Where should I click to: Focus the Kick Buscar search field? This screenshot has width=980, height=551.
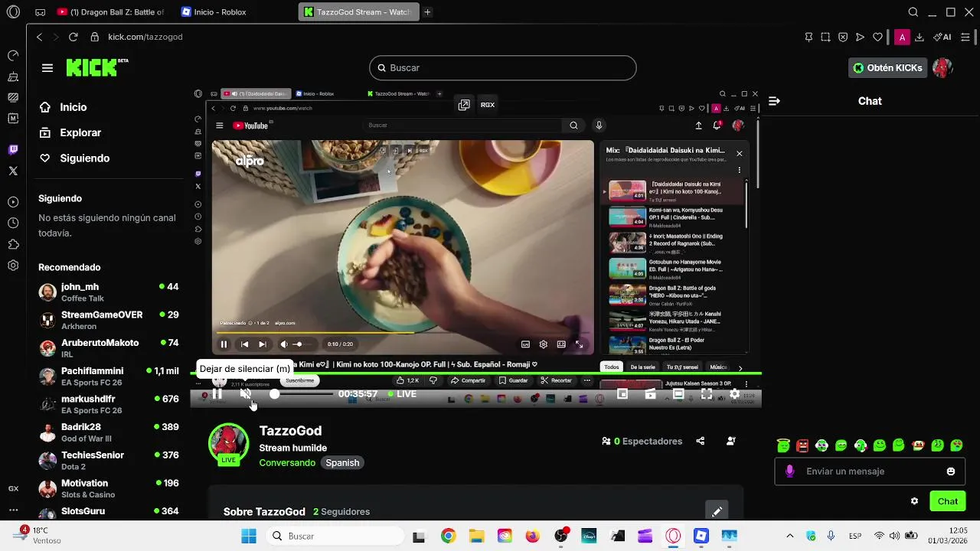502,67
